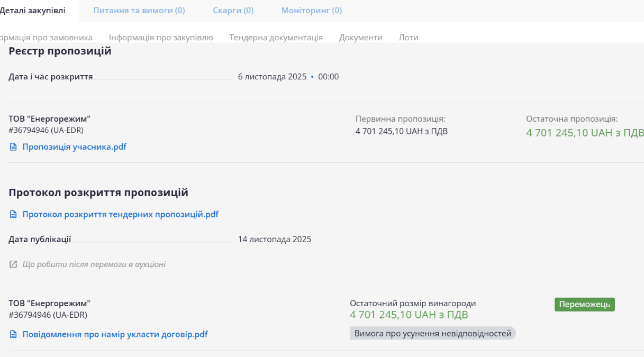The width and height of the screenshot is (644, 357).
Task: Download Протокол розкриття тендерних пропозицій.pdf
Action: point(120,215)
